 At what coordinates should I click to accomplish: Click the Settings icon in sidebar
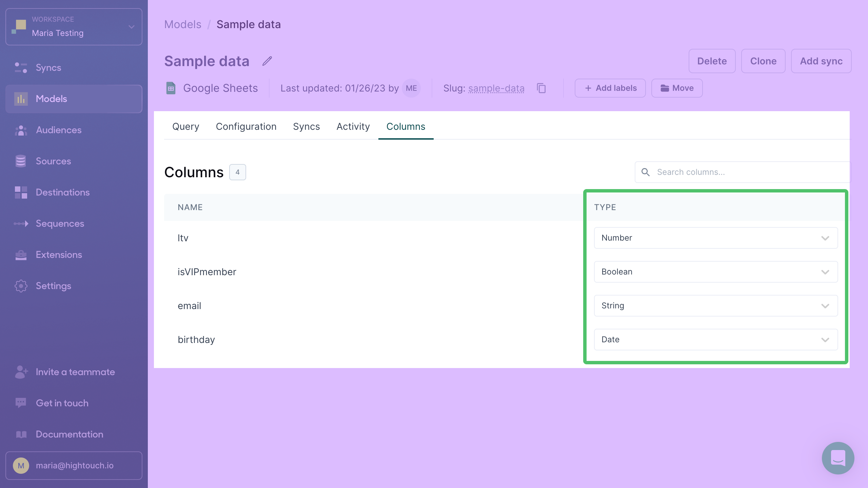(21, 285)
